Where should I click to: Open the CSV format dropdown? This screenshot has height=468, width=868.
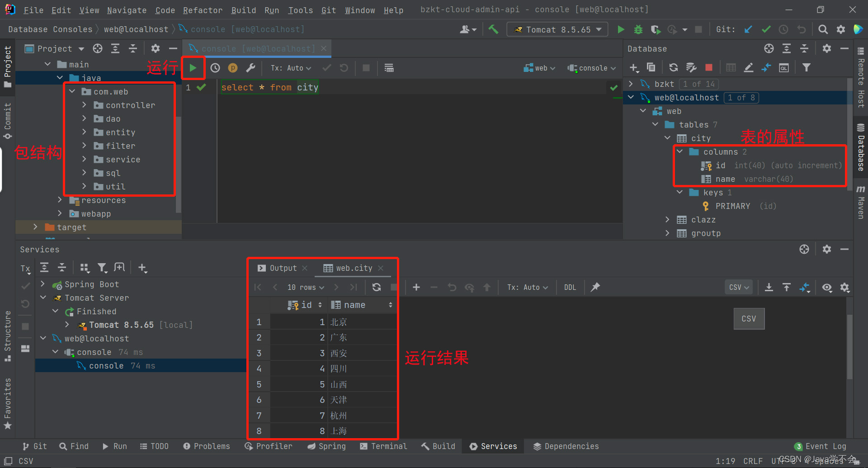[x=738, y=287]
